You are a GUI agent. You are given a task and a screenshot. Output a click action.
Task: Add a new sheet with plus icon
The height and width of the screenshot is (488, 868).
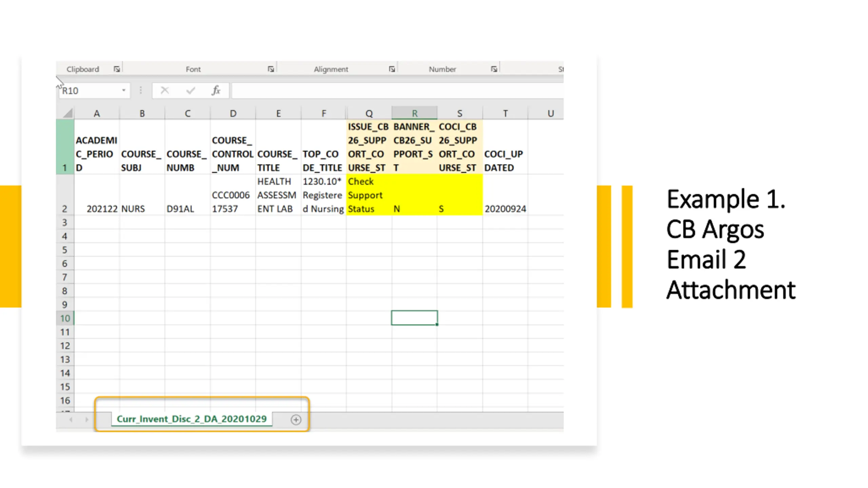[x=296, y=420]
